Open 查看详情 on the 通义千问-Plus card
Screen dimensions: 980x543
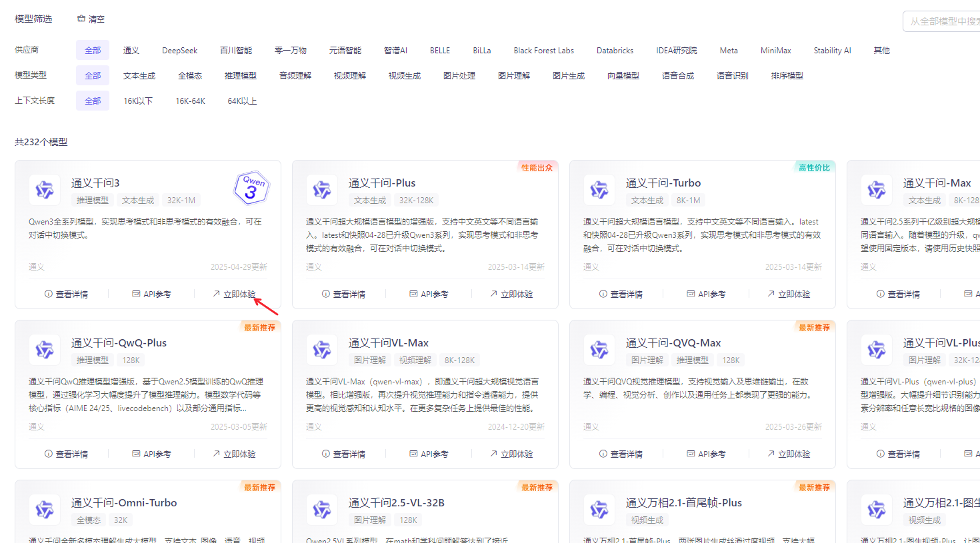pos(343,294)
